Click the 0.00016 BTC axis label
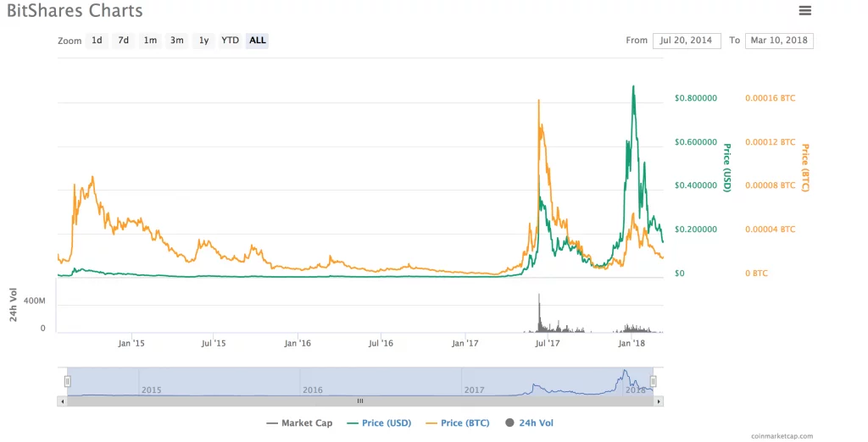868x442 pixels. tap(770, 98)
